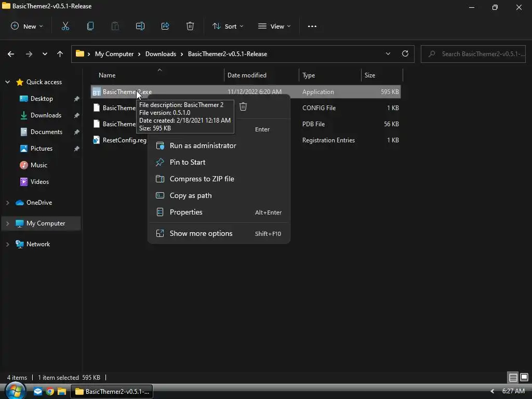
Task: Expand the OneDrive tree node
Action: (x=7, y=203)
